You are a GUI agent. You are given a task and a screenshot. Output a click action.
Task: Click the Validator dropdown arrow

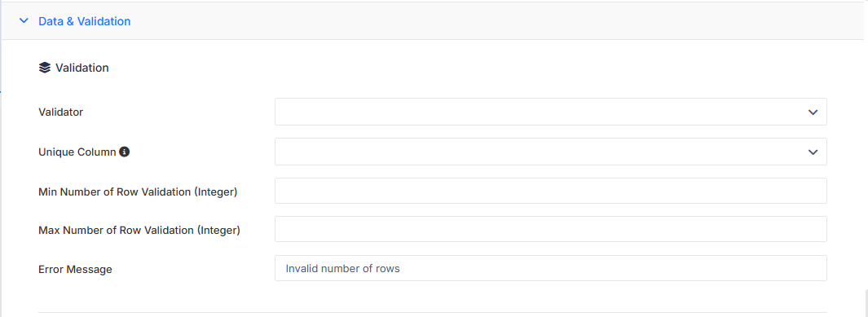pyautogui.click(x=813, y=112)
